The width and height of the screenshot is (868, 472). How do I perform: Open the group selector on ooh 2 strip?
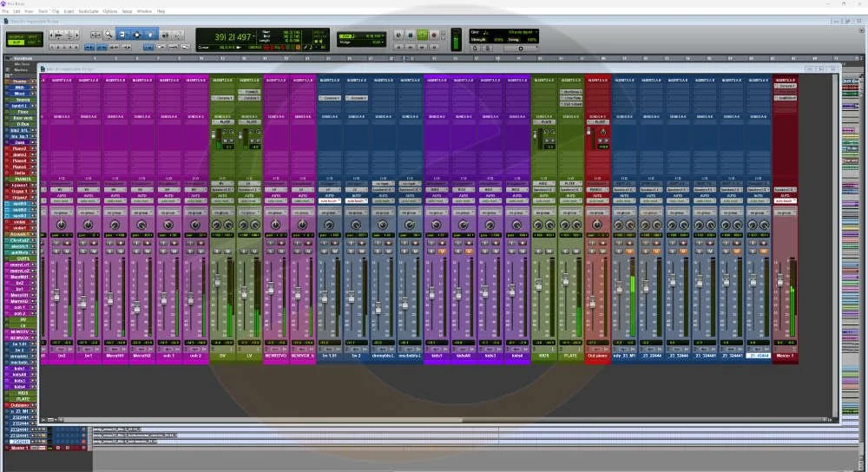click(194, 213)
